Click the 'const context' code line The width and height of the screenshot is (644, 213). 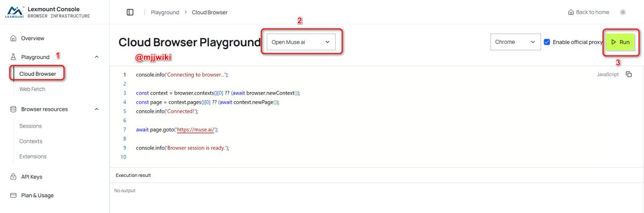tap(218, 93)
